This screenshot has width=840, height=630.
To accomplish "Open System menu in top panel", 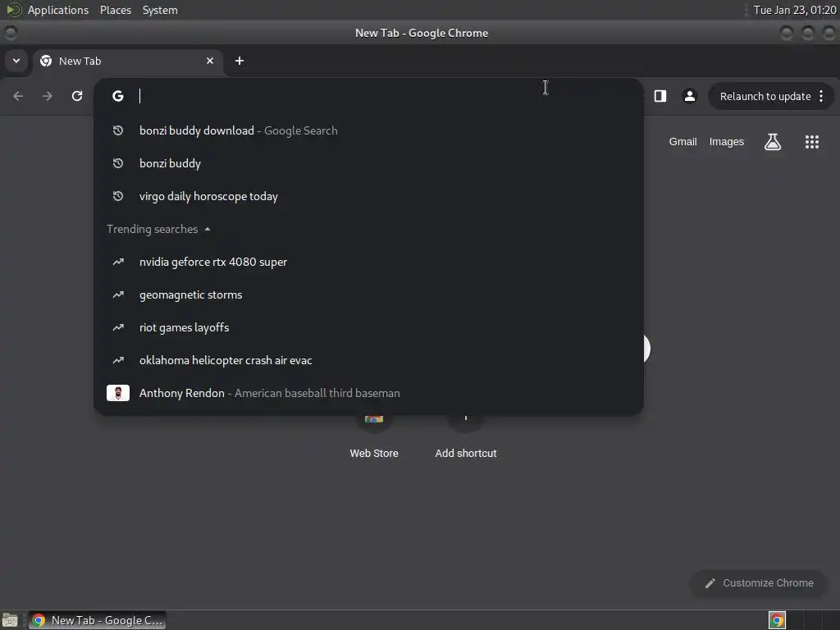I will click(160, 10).
